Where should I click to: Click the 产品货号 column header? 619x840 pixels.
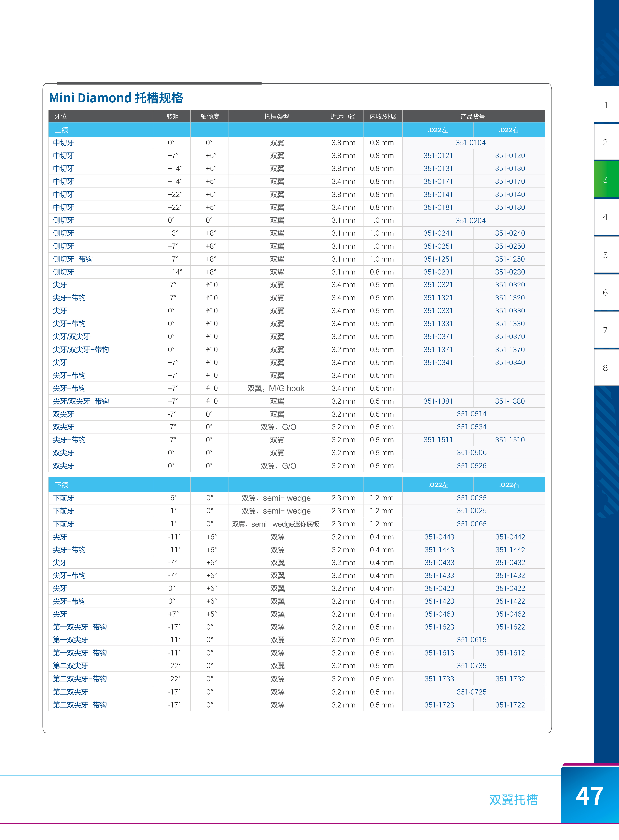point(473,117)
